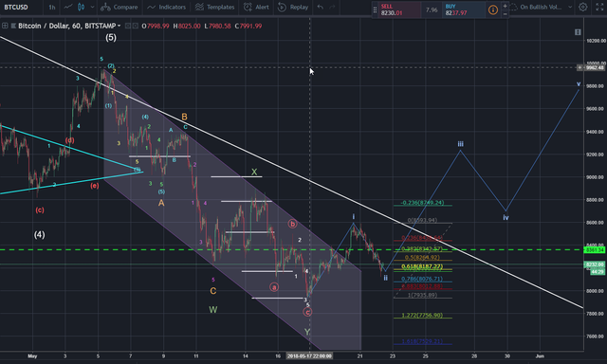Click the 0.618(8187.27) Fibonacci level
The image size is (607, 364).
[422, 266]
